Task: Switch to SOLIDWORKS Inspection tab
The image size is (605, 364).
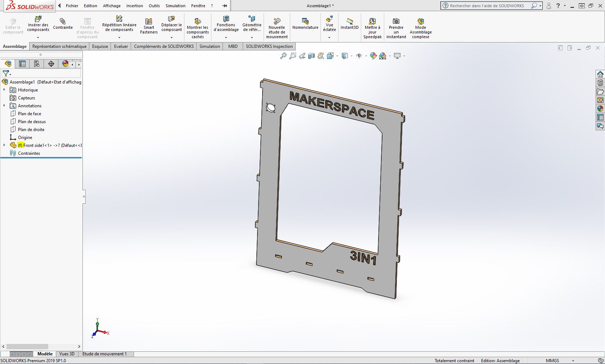Action: [x=269, y=46]
